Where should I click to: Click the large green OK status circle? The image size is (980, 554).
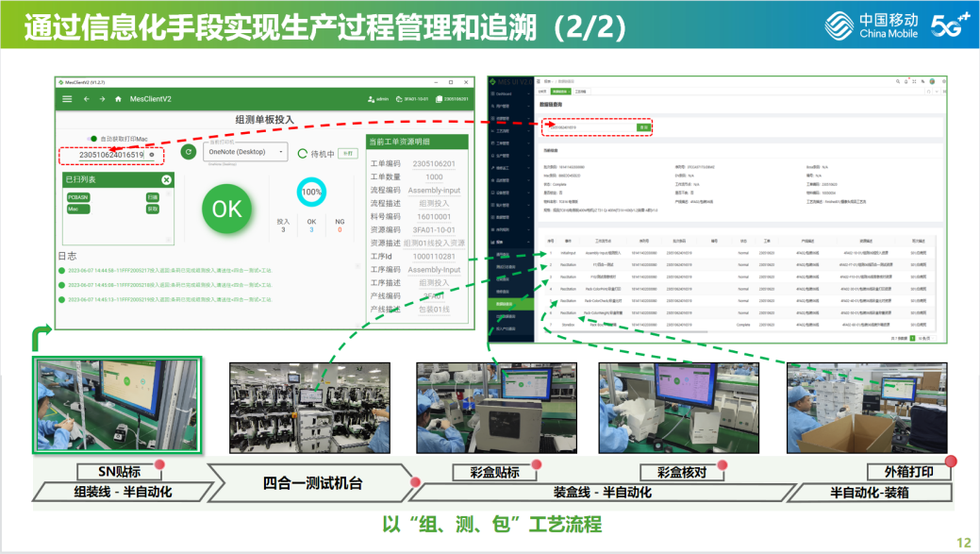227,209
